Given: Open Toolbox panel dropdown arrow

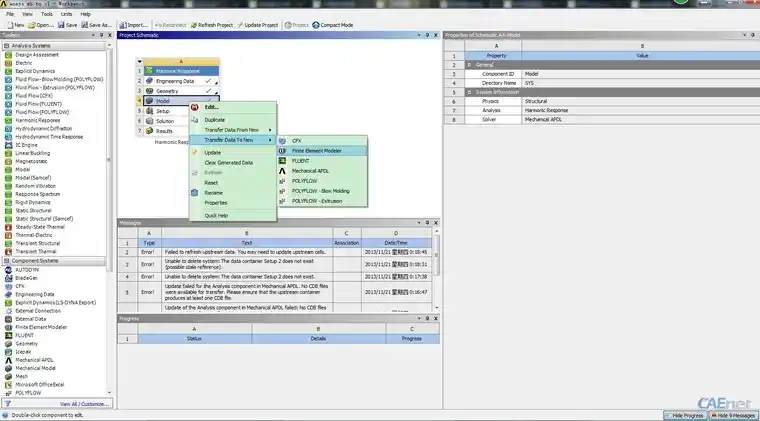Looking at the screenshot, I should click(93, 35).
